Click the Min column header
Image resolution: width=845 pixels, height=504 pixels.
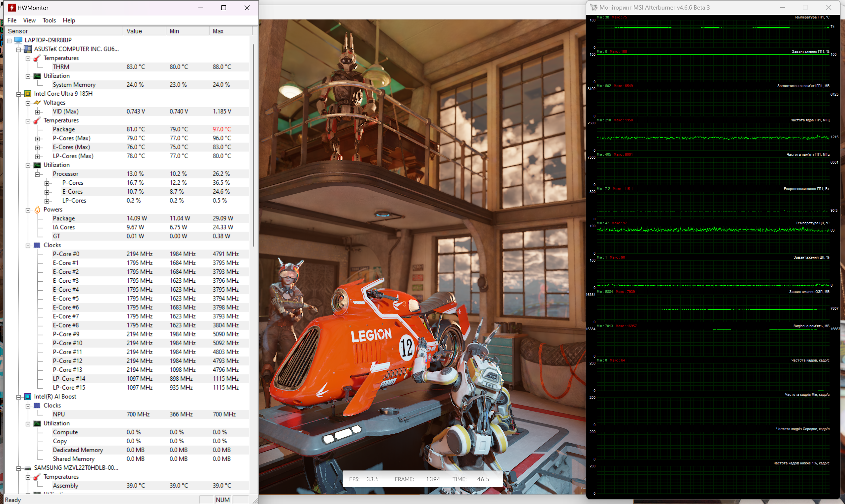[x=188, y=31]
